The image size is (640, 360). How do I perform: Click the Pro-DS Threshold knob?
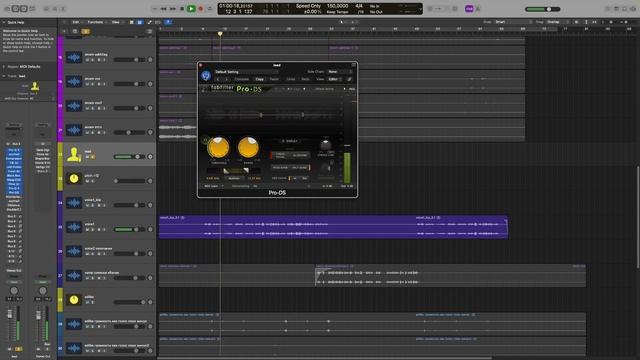click(218, 147)
